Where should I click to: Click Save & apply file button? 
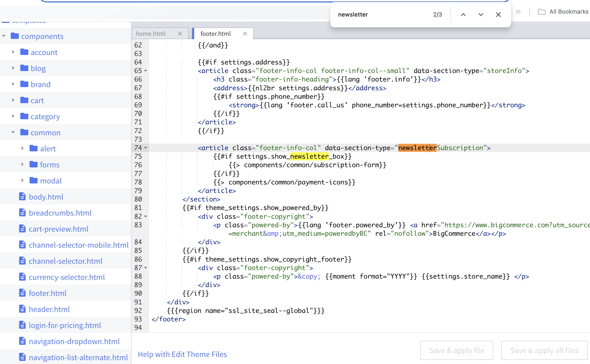tap(457, 350)
